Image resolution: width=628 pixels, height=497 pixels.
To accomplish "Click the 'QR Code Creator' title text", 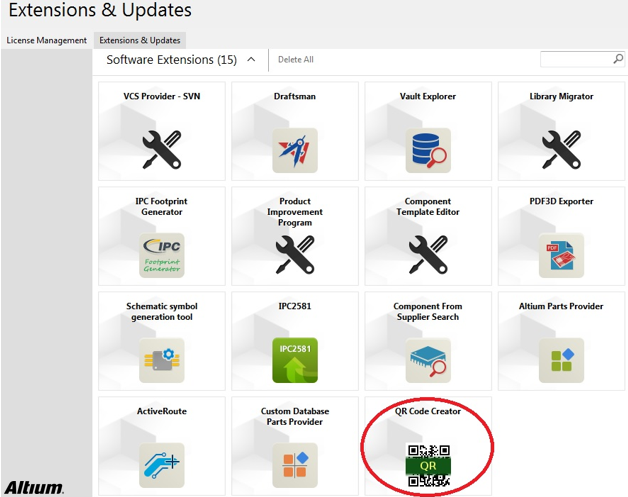I will point(428,411).
